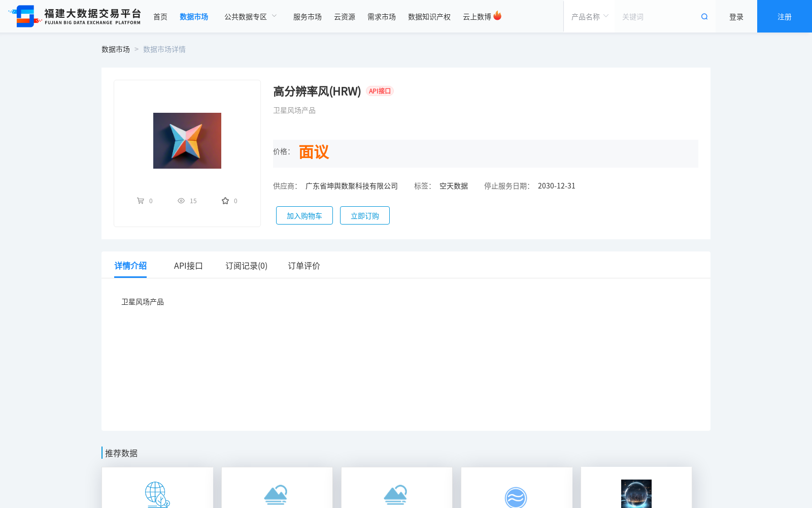Open 云上数博 navigation item
Viewport: 812px width, 508px height.
477,17
